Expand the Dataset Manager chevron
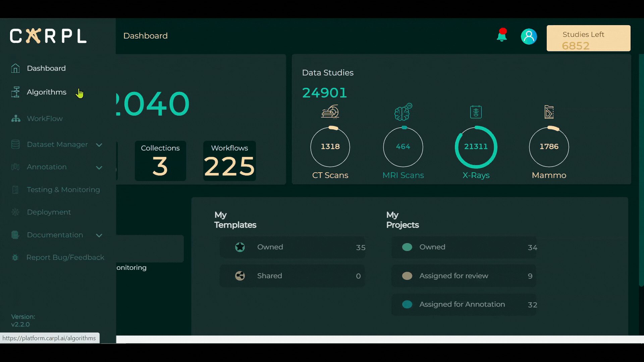The image size is (644, 362). click(99, 145)
